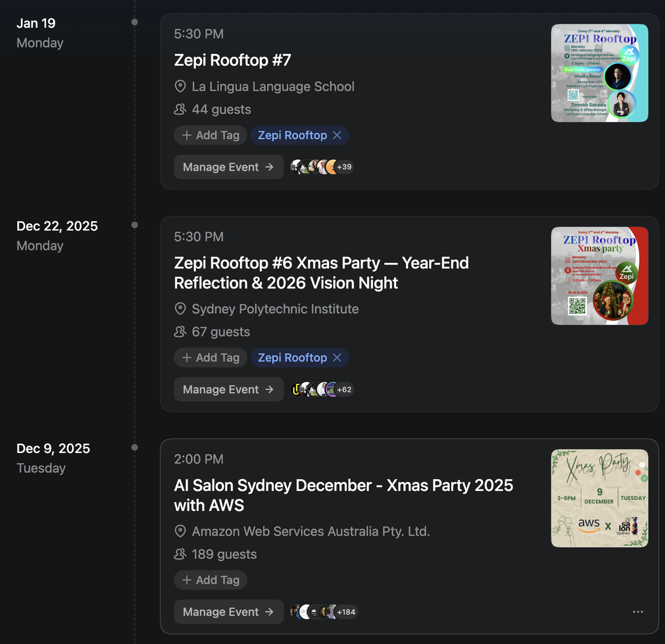Click the Dec 22, 2025 date label
The height and width of the screenshot is (644, 665).
[57, 226]
